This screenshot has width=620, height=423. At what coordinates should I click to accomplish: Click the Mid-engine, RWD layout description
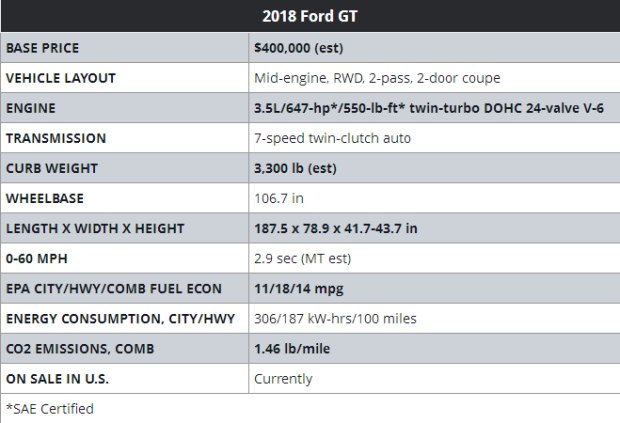tap(377, 77)
